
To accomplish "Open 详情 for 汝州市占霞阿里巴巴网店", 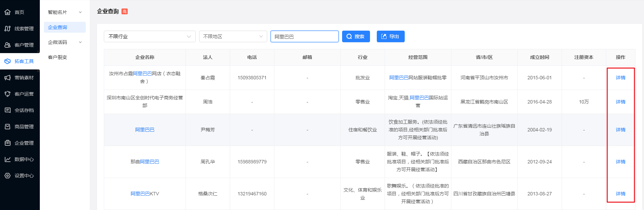I will (x=621, y=78).
